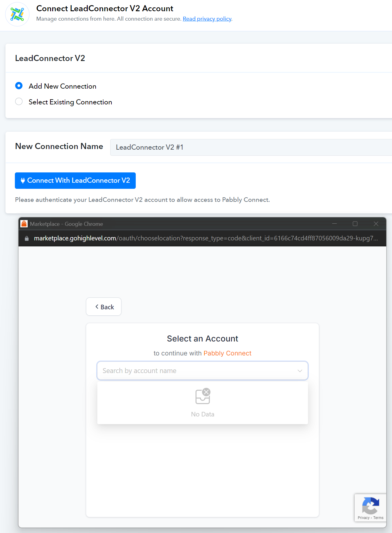
Task: Click the Pabbly Connect orange text
Action: pos(227,353)
